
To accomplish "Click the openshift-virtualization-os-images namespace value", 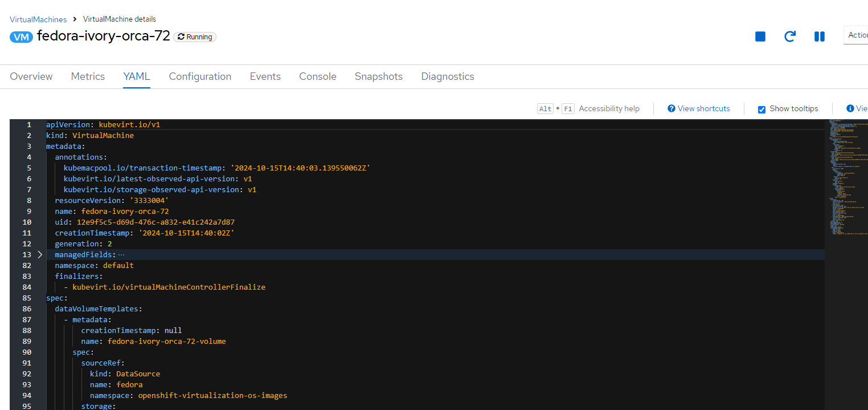I will tap(212, 396).
